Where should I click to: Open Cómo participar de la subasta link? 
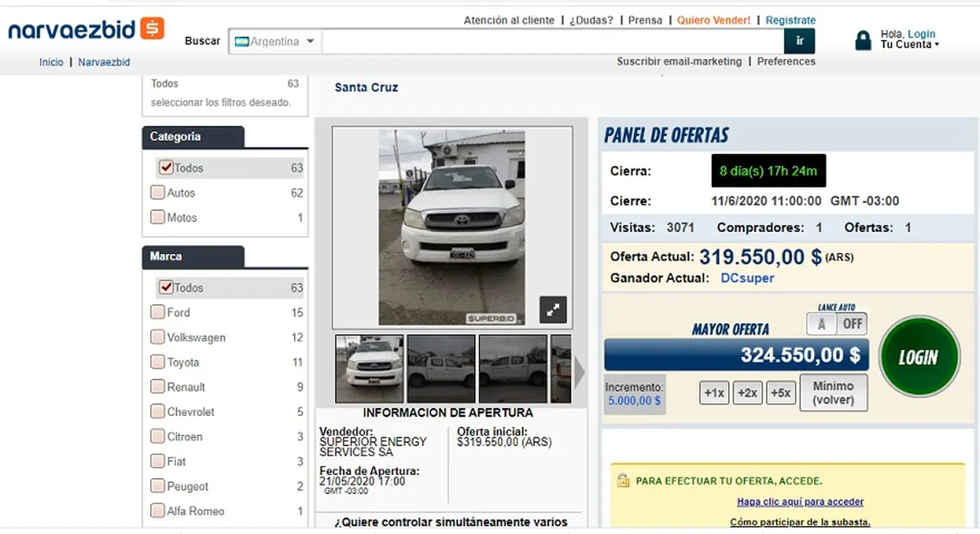pyautogui.click(x=800, y=522)
